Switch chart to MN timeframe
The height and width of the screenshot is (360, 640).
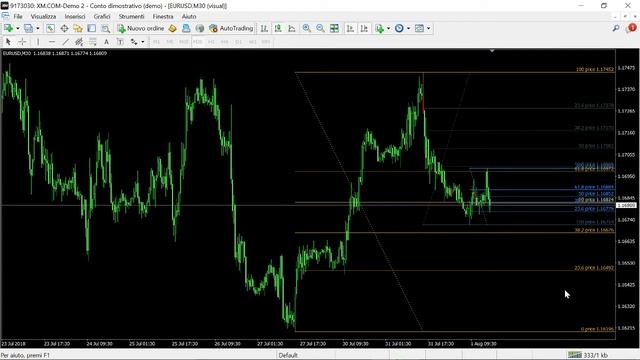point(266,42)
